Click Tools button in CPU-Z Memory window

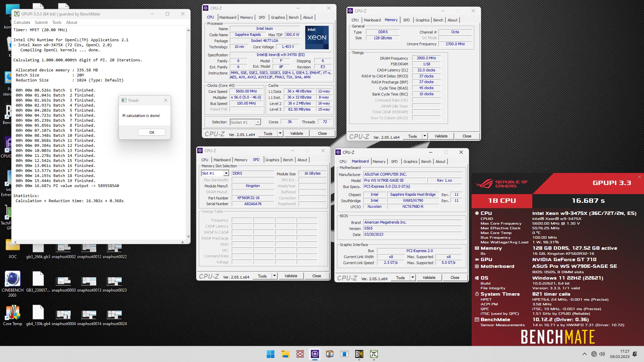(x=413, y=136)
